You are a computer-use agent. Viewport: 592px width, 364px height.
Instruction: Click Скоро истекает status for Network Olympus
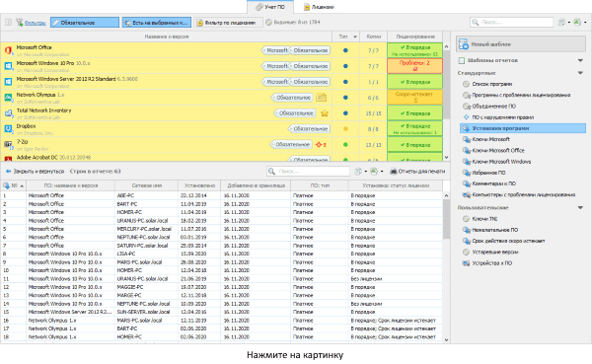(414, 98)
